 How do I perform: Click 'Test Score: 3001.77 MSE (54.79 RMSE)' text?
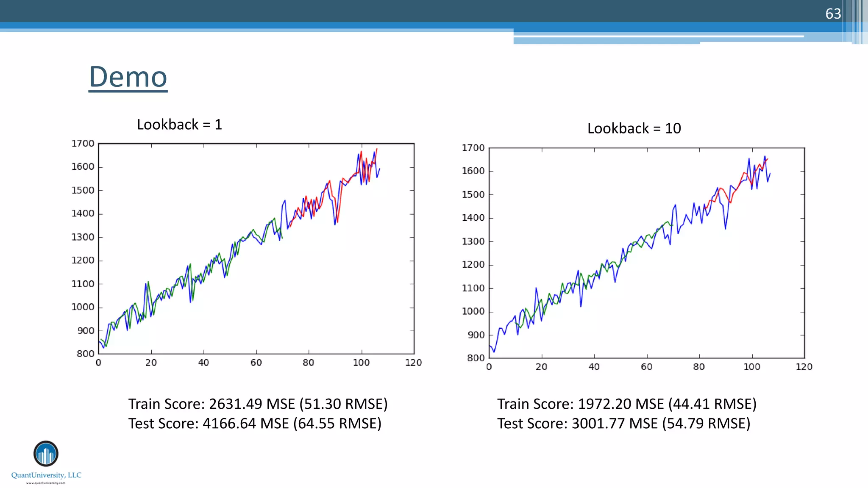coord(623,424)
